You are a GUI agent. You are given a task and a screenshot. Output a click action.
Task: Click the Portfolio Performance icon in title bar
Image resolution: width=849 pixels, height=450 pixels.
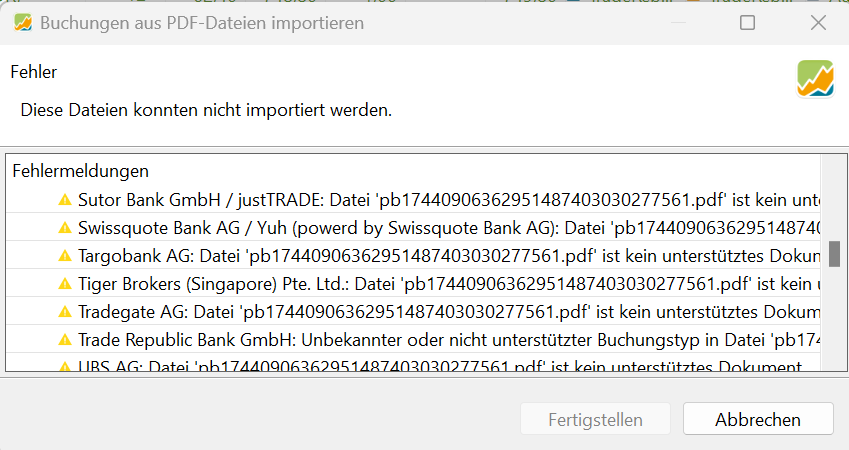(x=23, y=23)
